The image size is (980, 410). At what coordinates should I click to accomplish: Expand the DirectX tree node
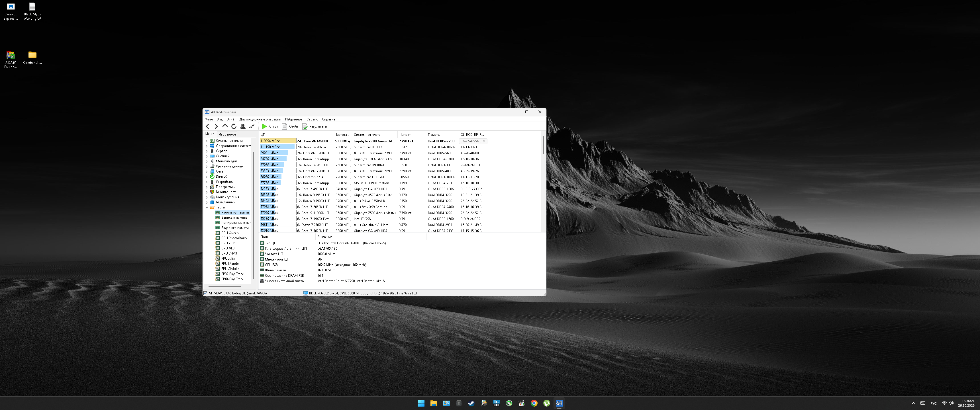[207, 177]
